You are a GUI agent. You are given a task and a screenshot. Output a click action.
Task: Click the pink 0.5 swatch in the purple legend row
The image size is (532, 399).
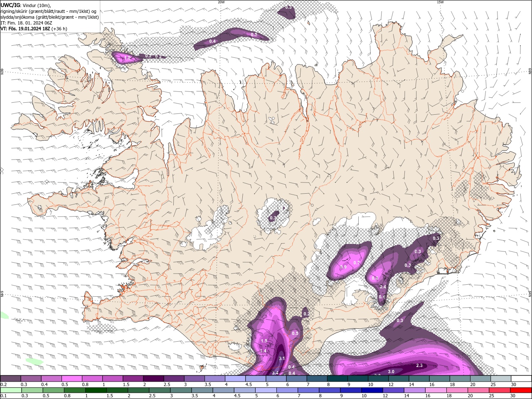(x=71, y=379)
